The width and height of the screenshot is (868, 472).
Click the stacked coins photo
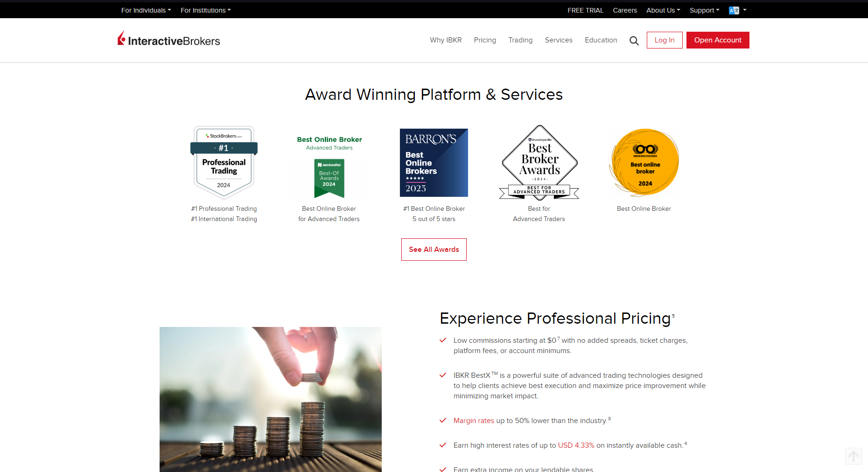click(x=271, y=399)
